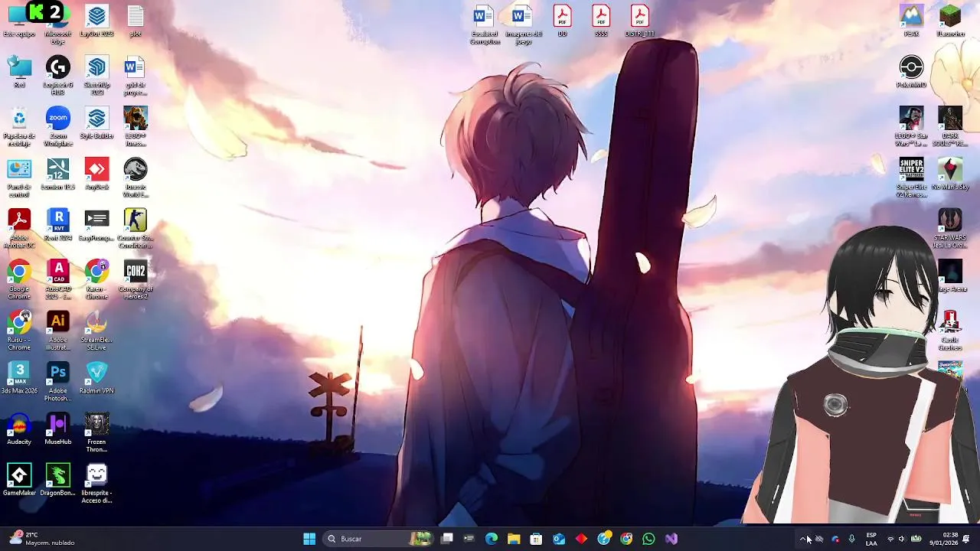Launch Adobe Illustrator shortcut

pyautogui.click(x=58, y=330)
